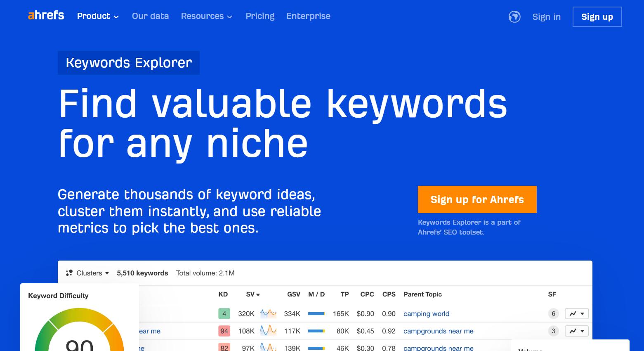Click the ahrefs logo
644x351 pixels.
click(46, 16)
